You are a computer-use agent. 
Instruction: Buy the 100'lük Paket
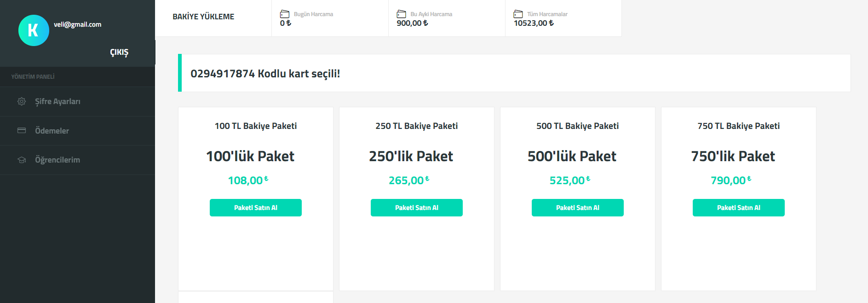point(256,208)
